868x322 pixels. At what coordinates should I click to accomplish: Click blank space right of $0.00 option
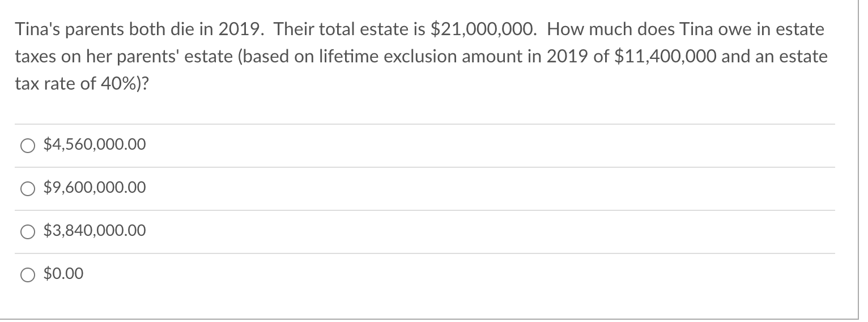[459, 275]
